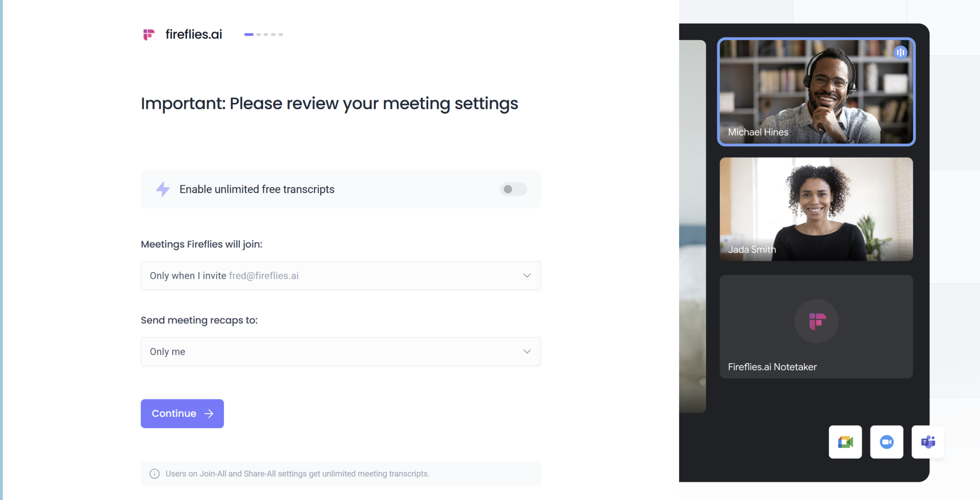Open the Meetings Fireflies will join dropdown
The height and width of the screenshot is (500, 980).
tap(341, 275)
